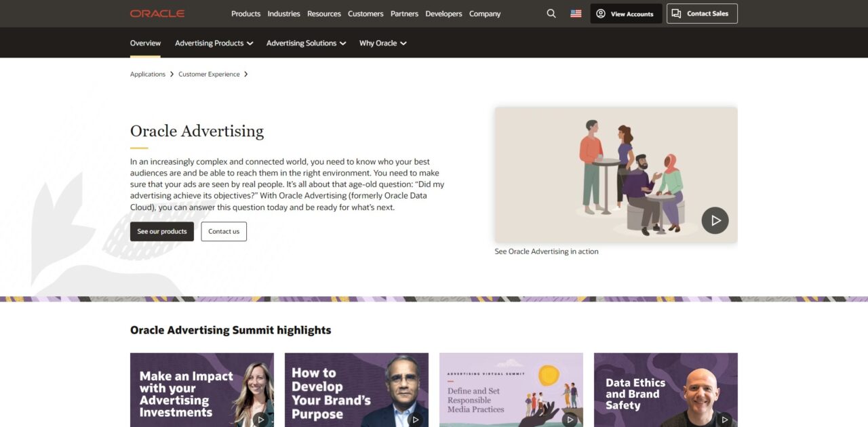The height and width of the screenshot is (427, 868).
Task: Open the search magnifier icon
Action: coord(551,14)
